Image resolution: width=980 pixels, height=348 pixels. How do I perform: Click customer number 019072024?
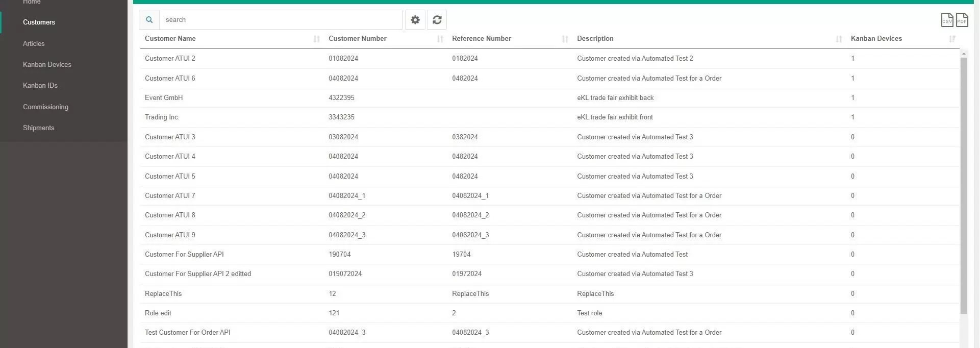click(345, 274)
